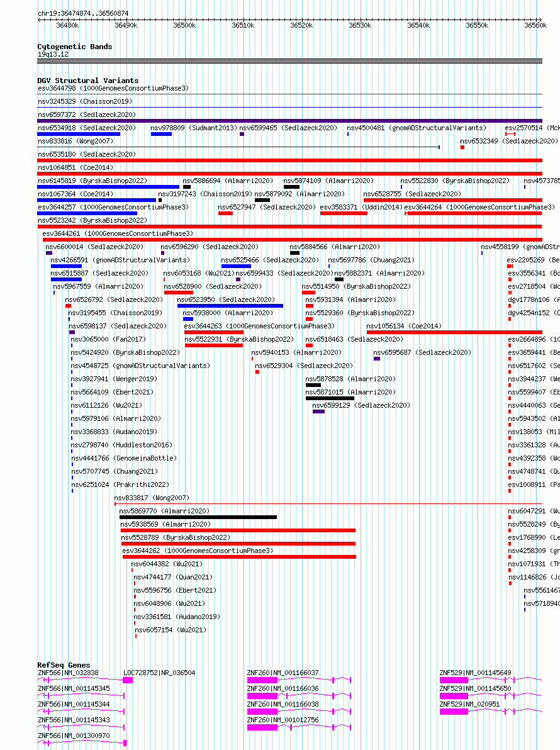Click the nsv5884566 Almarri2020 label
Screen dimensions: 560x750
point(335,247)
